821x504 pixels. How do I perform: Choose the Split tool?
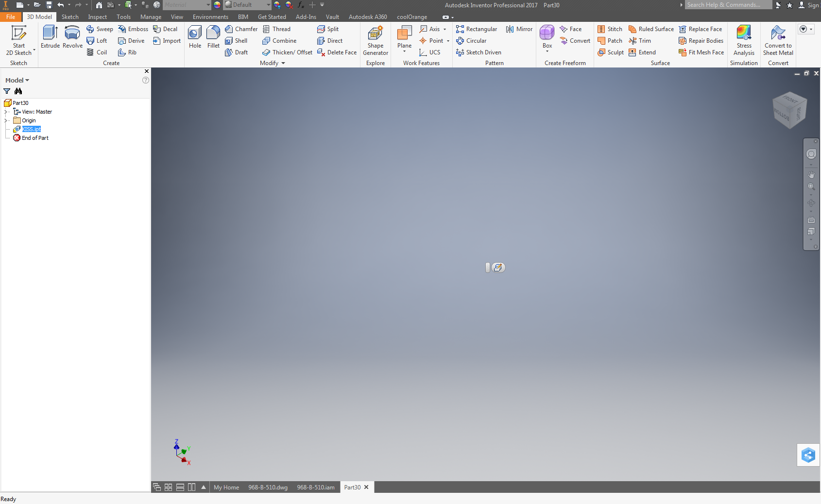[328, 29]
